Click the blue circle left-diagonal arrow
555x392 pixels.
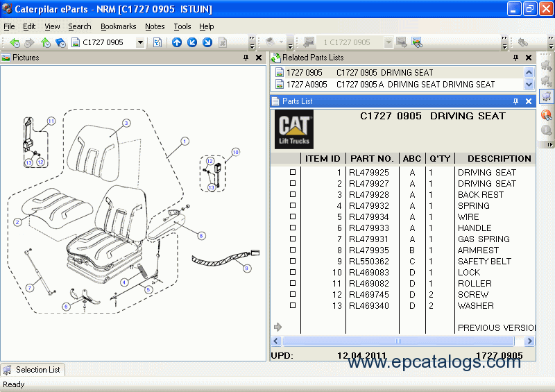tap(192, 42)
